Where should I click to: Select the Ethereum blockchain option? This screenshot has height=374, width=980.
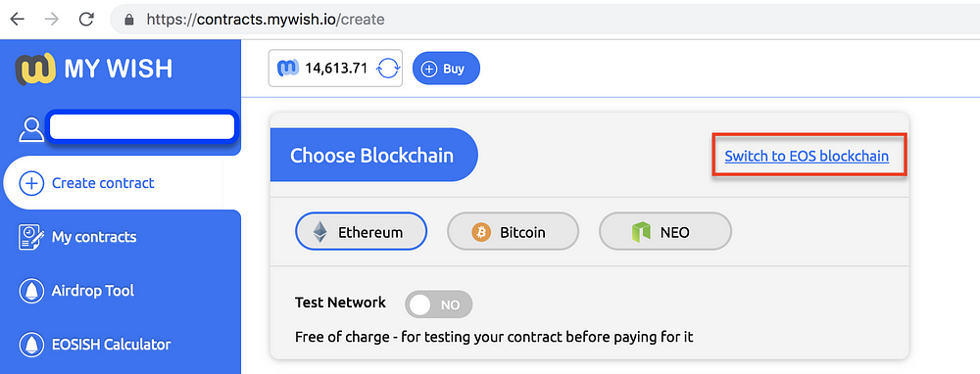361,232
